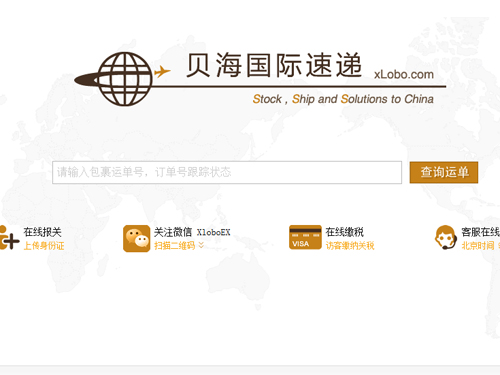Click the xLobo.com text

[404, 74]
